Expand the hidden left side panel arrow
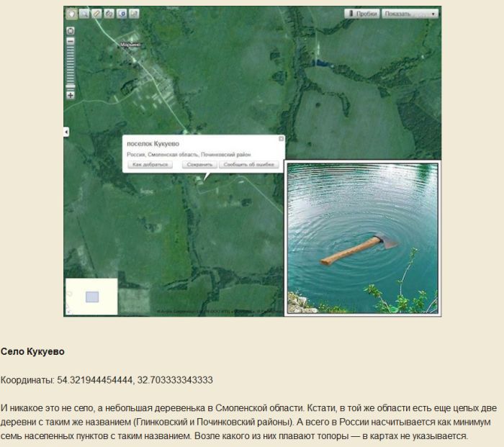 pos(66,132)
